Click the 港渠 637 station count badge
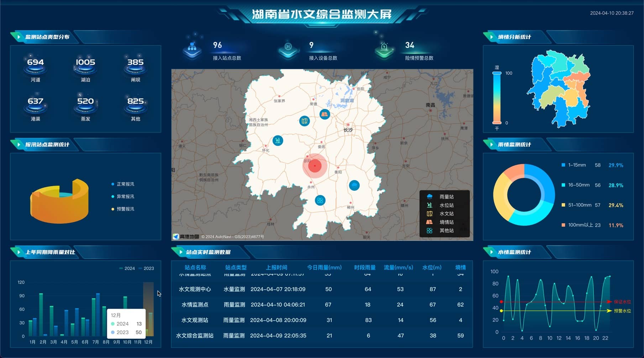 (36, 108)
